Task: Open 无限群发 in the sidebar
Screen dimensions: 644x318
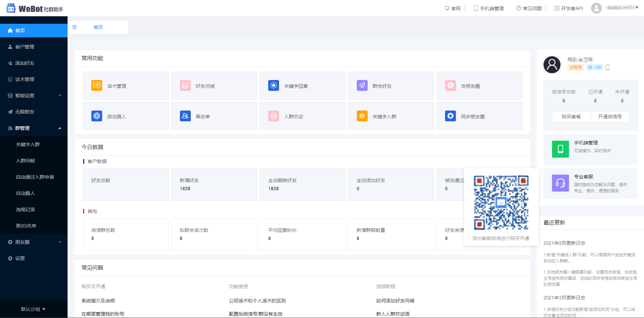Action: click(34, 112)
